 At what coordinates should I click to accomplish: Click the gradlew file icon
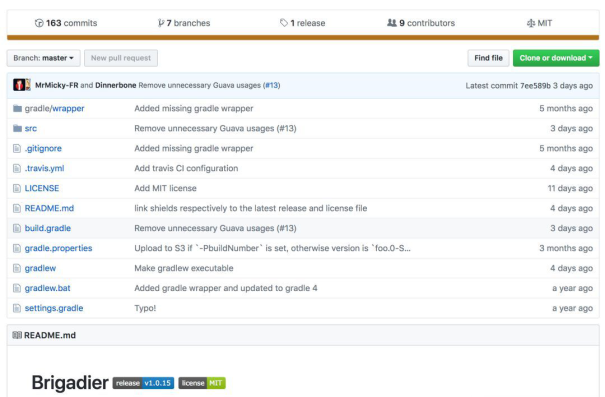pyautogui.click(x=17, y=268)
